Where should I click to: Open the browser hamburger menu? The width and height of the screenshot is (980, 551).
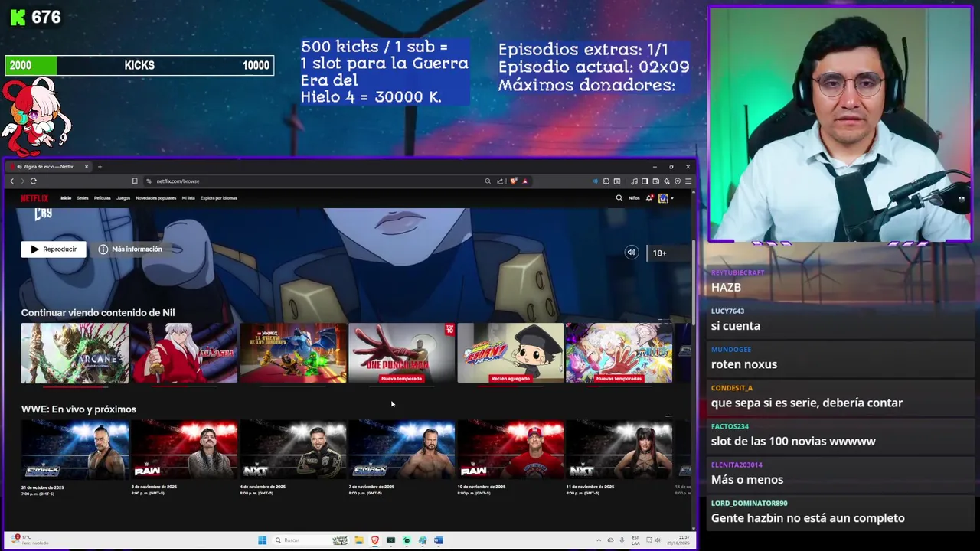[x=688, y=181]
